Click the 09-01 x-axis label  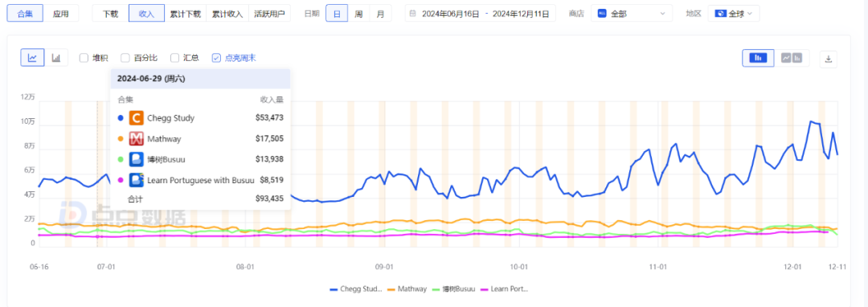[x=384, y=266]
